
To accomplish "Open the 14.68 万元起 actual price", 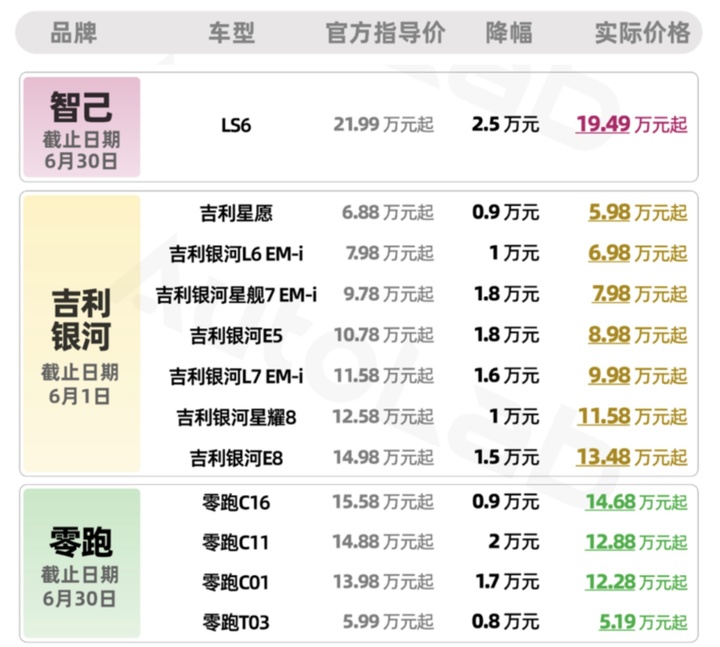I will coord(636,501).
